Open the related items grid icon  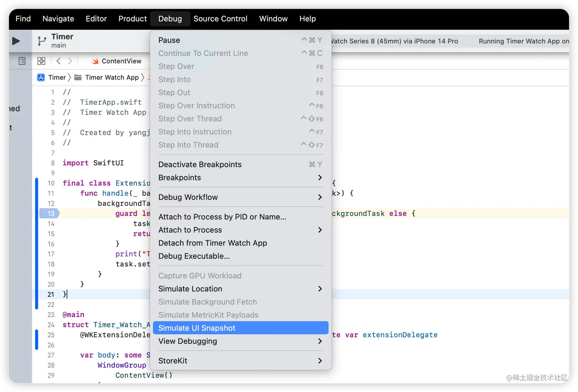click(41, 61)
